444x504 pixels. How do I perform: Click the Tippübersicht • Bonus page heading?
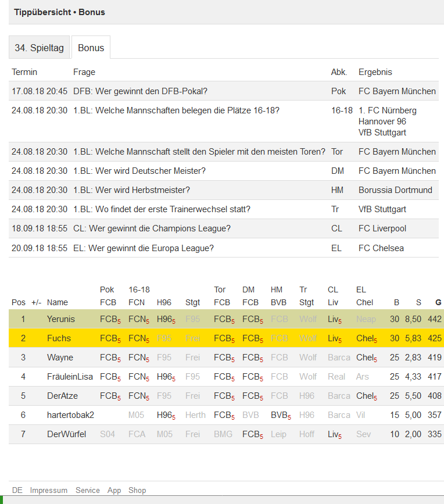(59, 12)
